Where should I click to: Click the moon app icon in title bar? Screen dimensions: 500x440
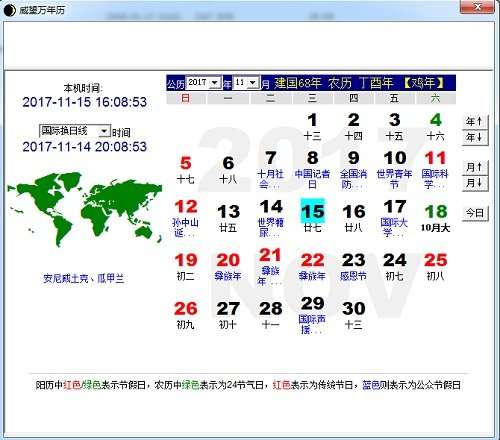9,10
